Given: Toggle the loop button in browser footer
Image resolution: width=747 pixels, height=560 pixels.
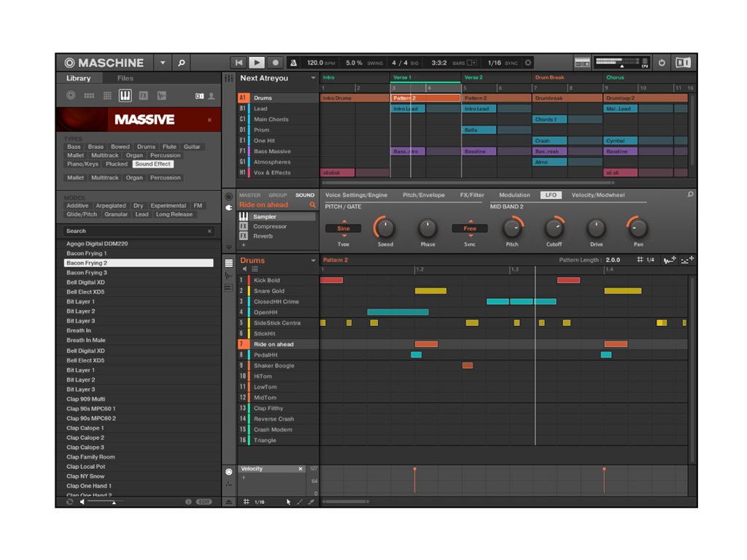Looking at the screenshot, I should tap(69, 502).
